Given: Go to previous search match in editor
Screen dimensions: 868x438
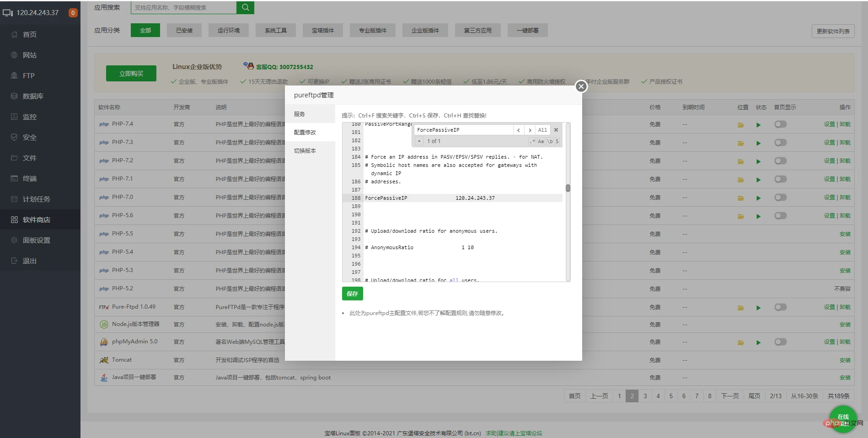Looking at the screenshot, I should pyautogui.click(x=519, y=130).
